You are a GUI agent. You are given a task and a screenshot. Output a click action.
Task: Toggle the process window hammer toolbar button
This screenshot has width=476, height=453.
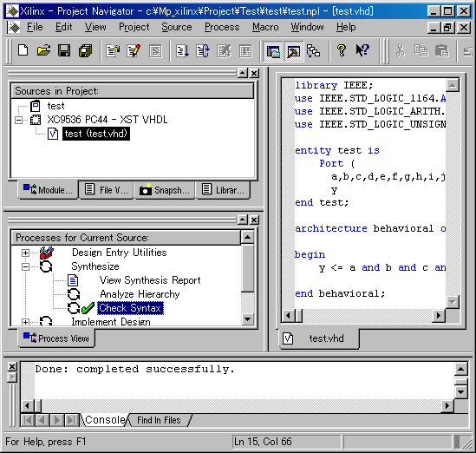[294, 51]
